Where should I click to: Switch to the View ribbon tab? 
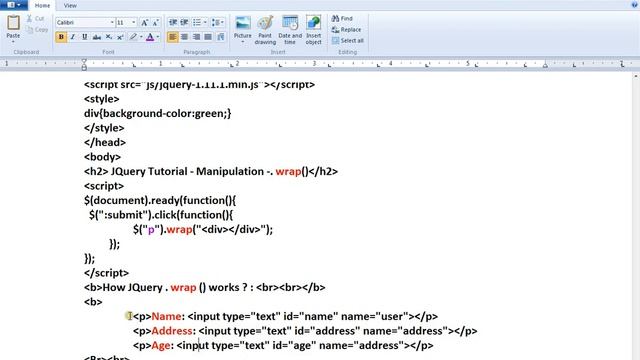coord(70,6)
